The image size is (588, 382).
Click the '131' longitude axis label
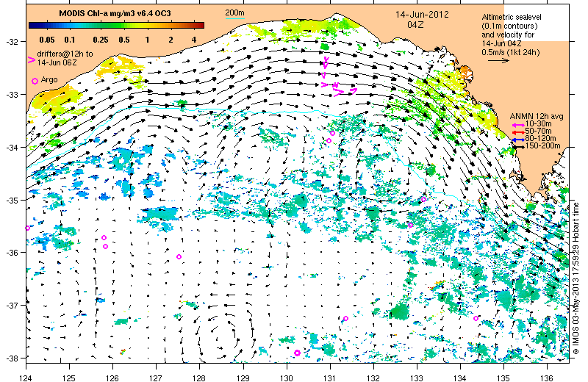(330, 378)
